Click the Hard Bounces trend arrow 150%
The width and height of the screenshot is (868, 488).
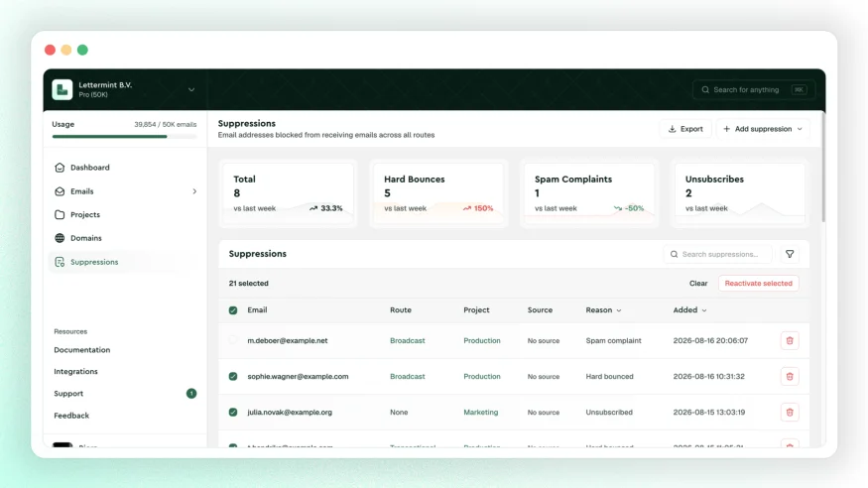[x=467, y=208]
